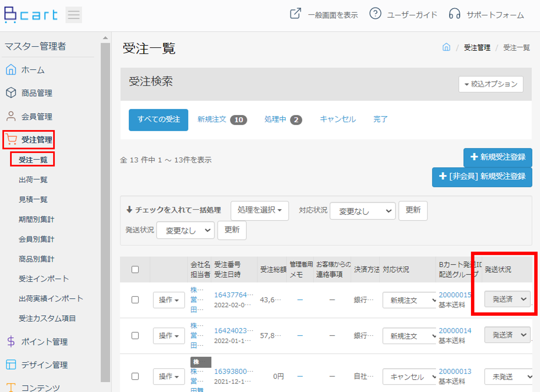Open ポイント管理 dollar icon in sidebar
Screen dimensions: 540x392
11,341
